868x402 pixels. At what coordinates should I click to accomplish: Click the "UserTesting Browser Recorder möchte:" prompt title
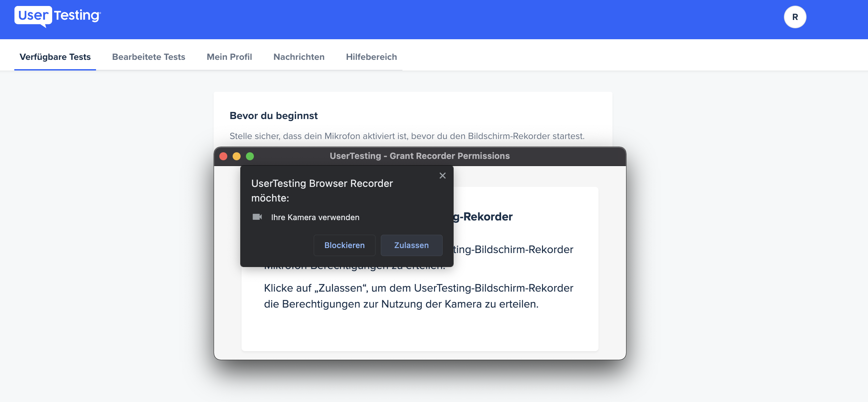pos(322,191)
